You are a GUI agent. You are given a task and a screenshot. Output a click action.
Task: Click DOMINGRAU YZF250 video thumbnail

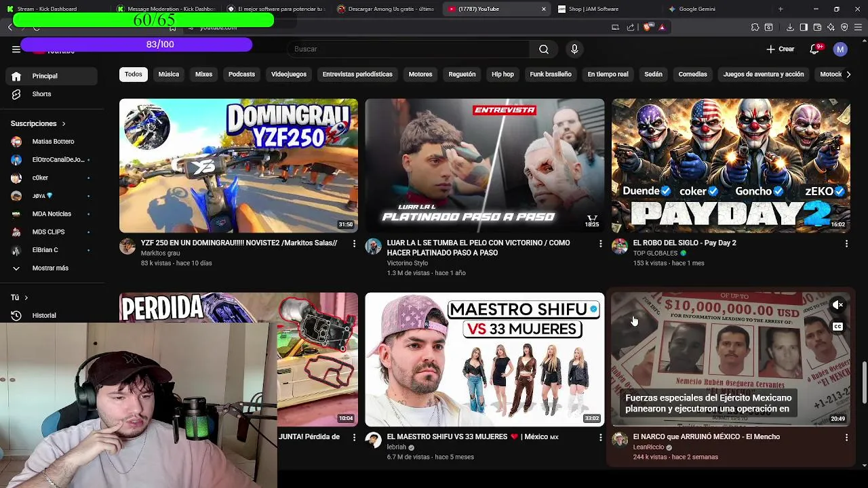[239, 166]
